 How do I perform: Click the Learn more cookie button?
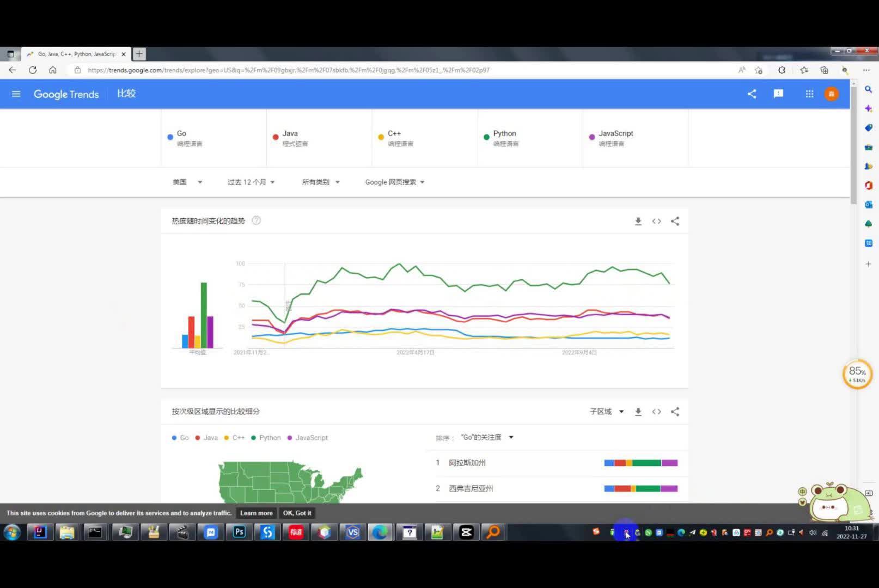[x=257, y=513]
